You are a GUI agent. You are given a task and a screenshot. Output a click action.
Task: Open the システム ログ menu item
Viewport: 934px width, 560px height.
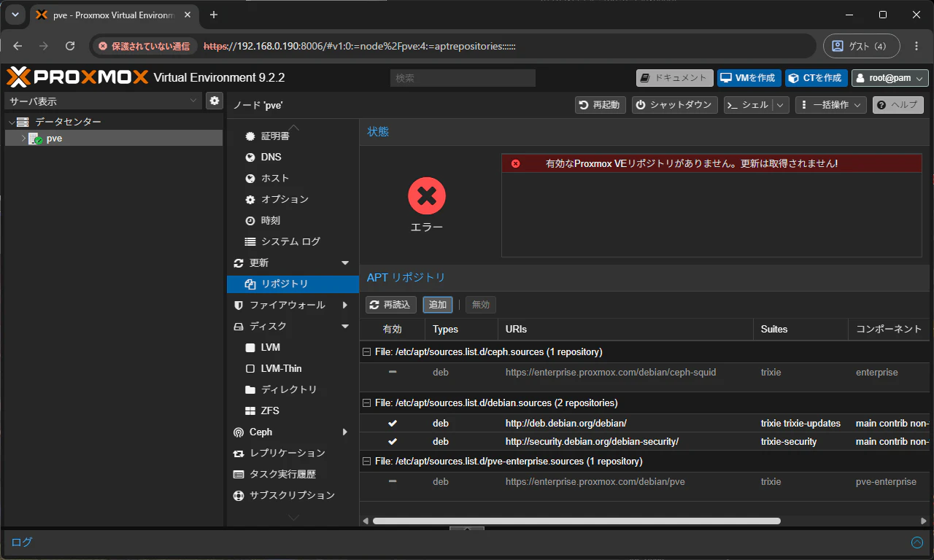click(x=290, y=241)
